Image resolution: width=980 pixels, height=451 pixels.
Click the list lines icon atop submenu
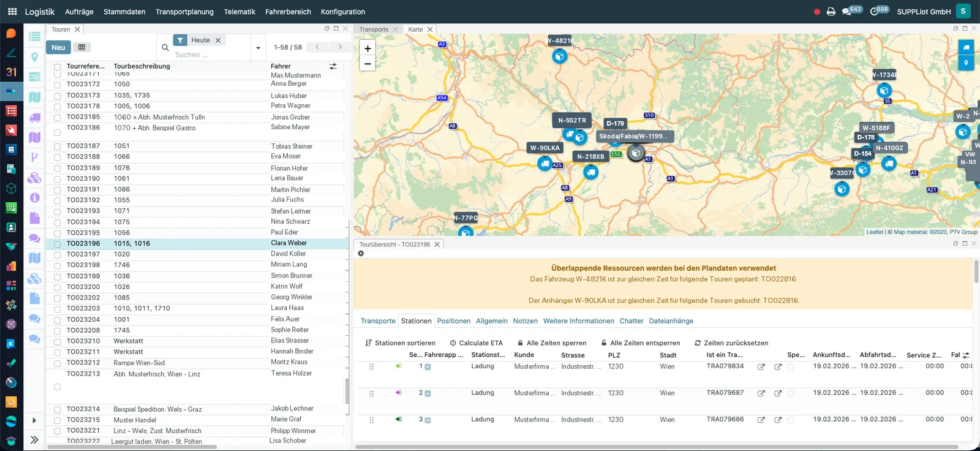coord(34,36)
